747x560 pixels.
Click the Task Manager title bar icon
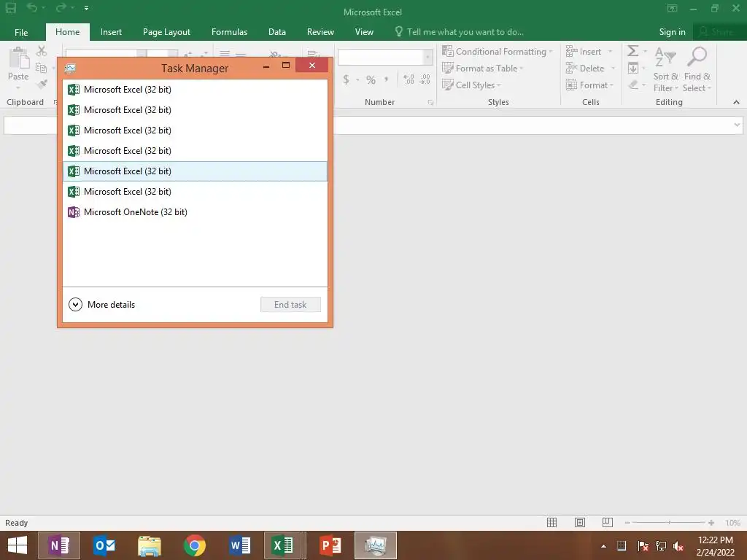70,68
